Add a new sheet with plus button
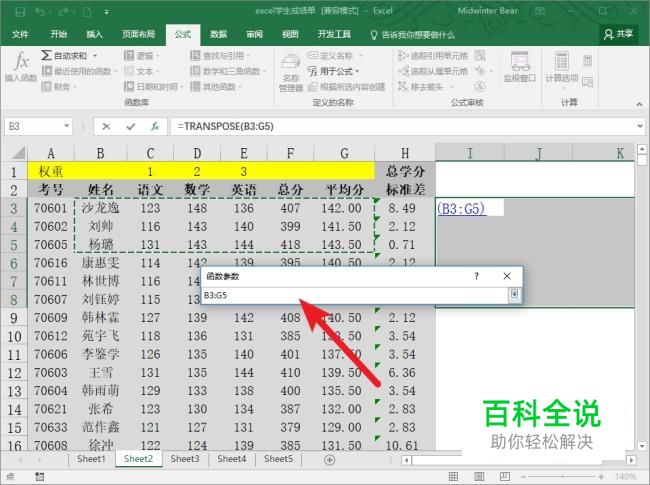Screen dimensions: 650x485 [x=331, y=459]
